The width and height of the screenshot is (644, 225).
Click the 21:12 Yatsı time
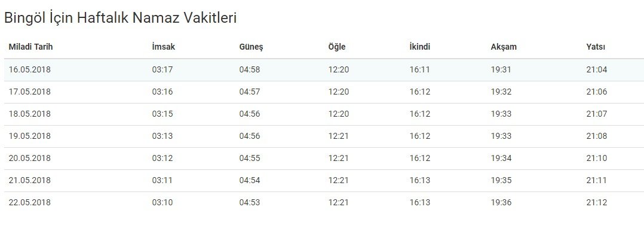coord(596,203)
